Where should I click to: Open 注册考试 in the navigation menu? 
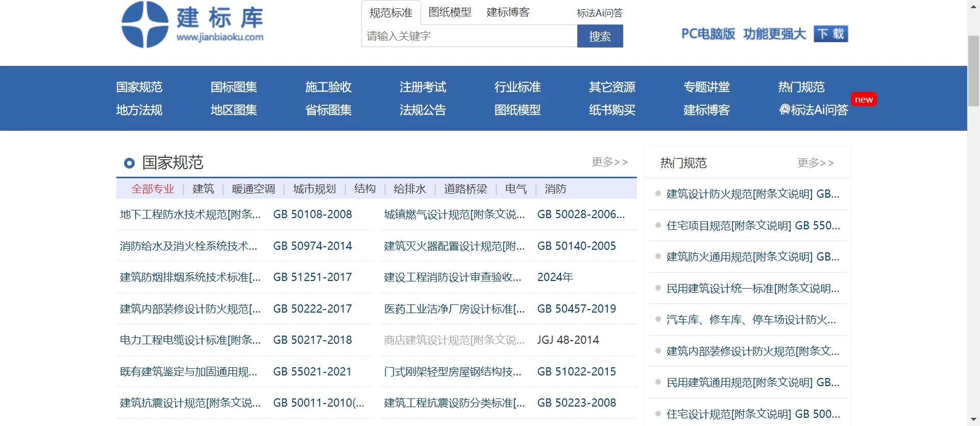tap(423, 87)
